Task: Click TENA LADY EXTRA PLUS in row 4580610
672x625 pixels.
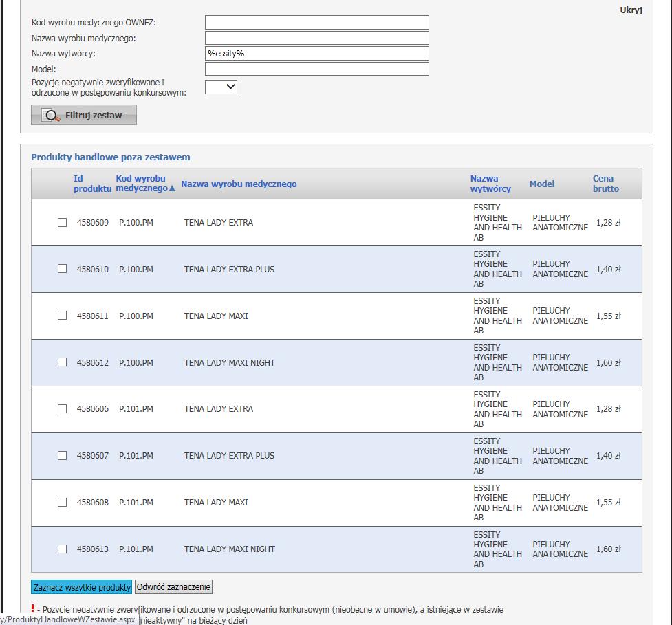Action: (229, 269)
